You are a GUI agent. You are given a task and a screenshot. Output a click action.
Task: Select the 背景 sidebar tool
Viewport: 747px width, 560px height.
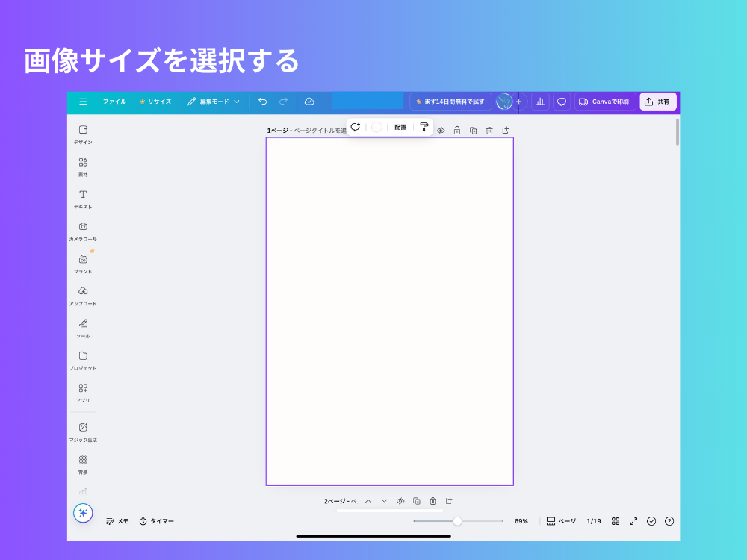83,463
